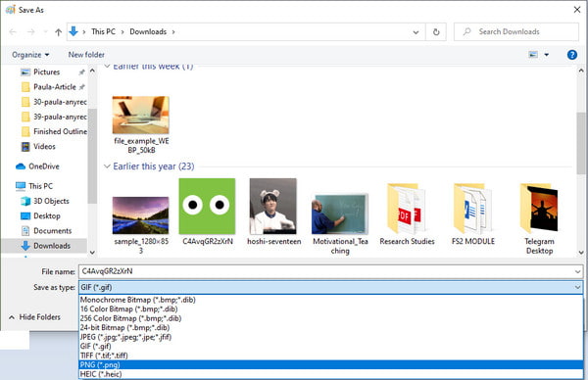Select PNG file type
The image size is (588, 380).
click(x=331, y=364)
